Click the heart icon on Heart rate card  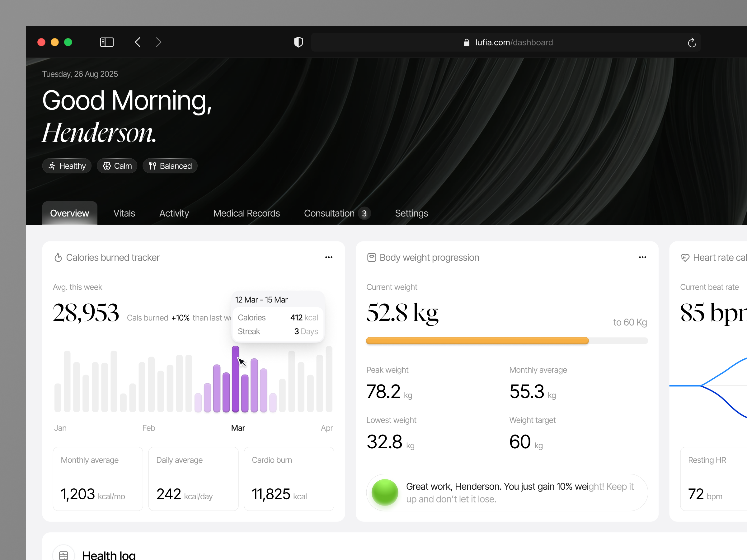click(686, 257)
